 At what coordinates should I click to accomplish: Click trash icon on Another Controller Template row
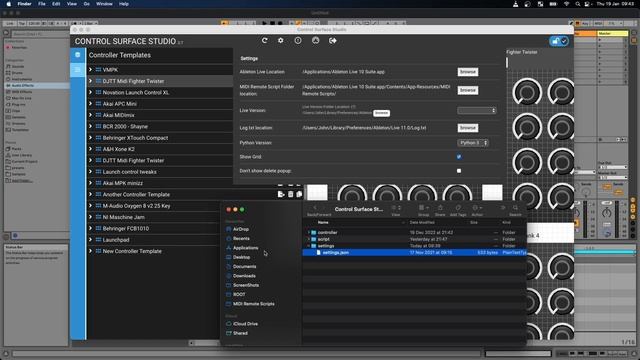(291, 194)
